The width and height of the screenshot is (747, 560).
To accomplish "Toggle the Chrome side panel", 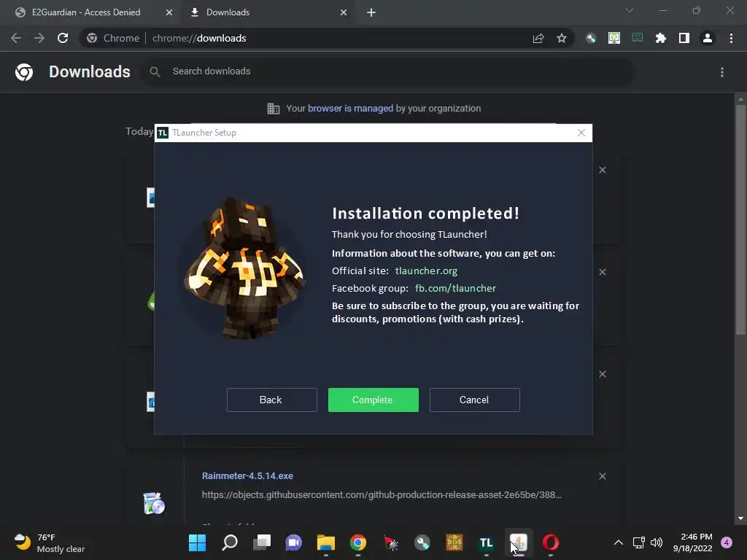I will coord(684,38).
